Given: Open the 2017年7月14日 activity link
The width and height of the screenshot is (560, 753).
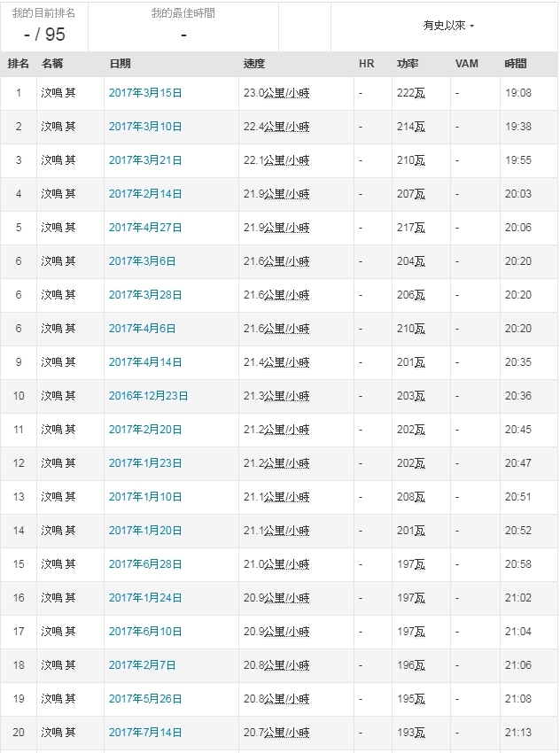Looking at the screenshot, I should click(145, 733).
